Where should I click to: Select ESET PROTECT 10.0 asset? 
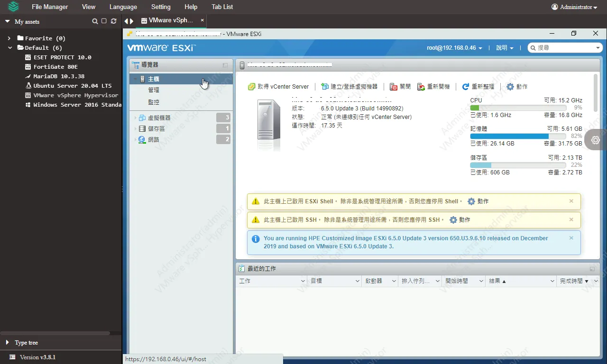(62, 57)
